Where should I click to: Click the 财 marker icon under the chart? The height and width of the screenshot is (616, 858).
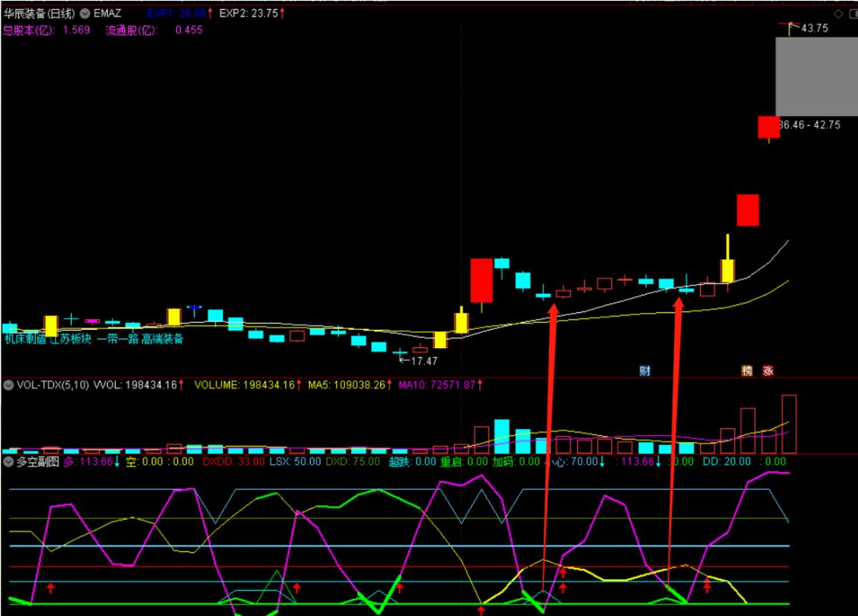(x=645, y=370)
